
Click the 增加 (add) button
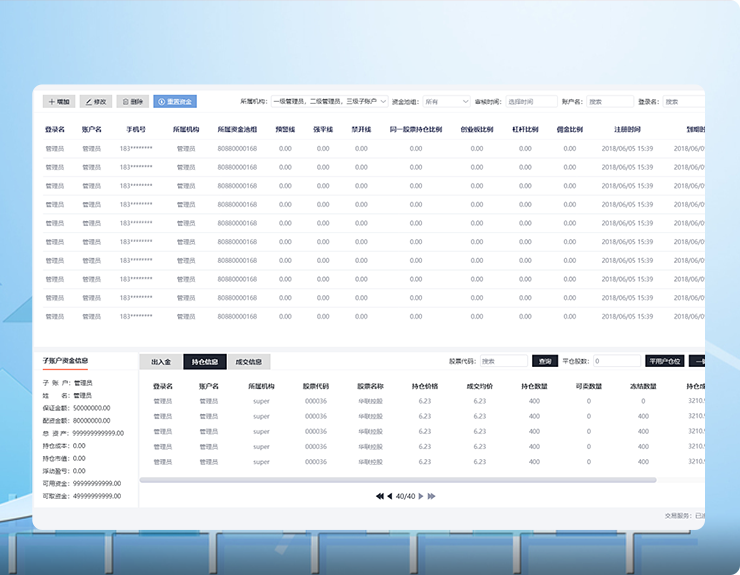coord(59,102)
